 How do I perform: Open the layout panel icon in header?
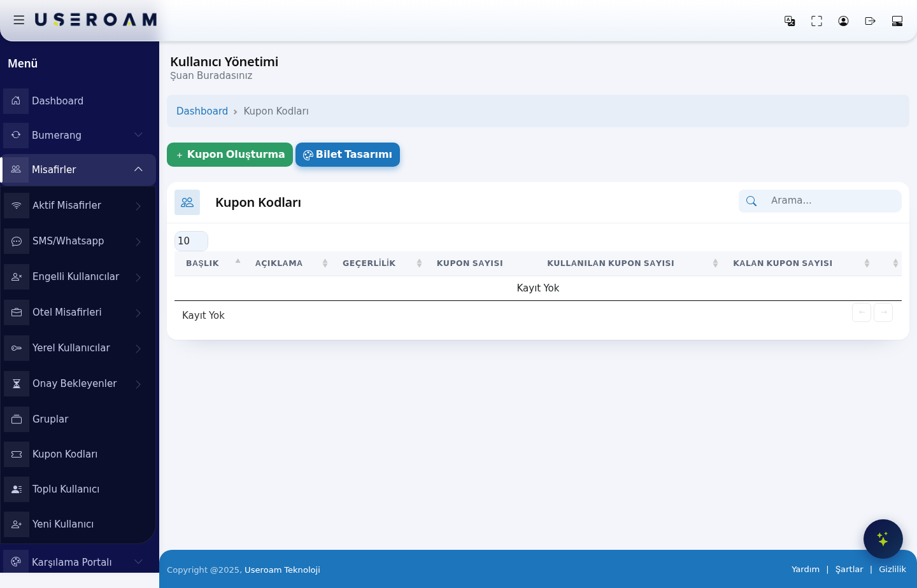point(897,21)
